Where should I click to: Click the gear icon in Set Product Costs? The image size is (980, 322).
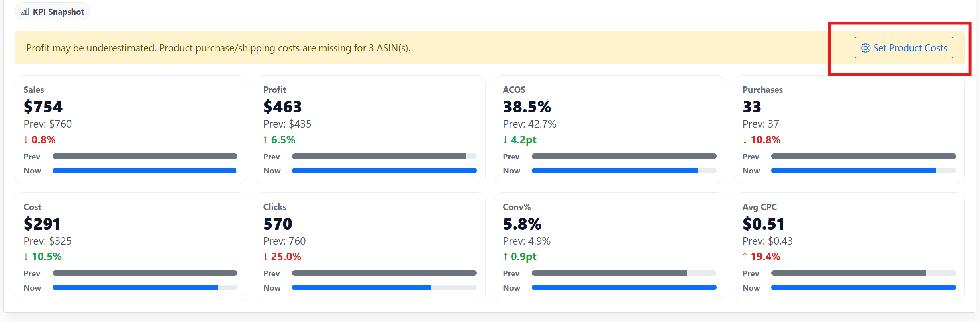[x=865, y=48]
